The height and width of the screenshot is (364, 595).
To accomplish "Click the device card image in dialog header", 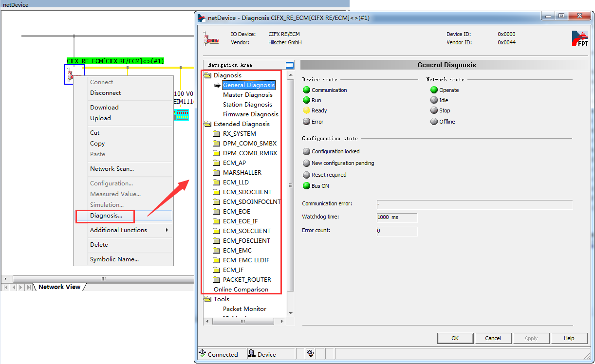I will [211, 39].
